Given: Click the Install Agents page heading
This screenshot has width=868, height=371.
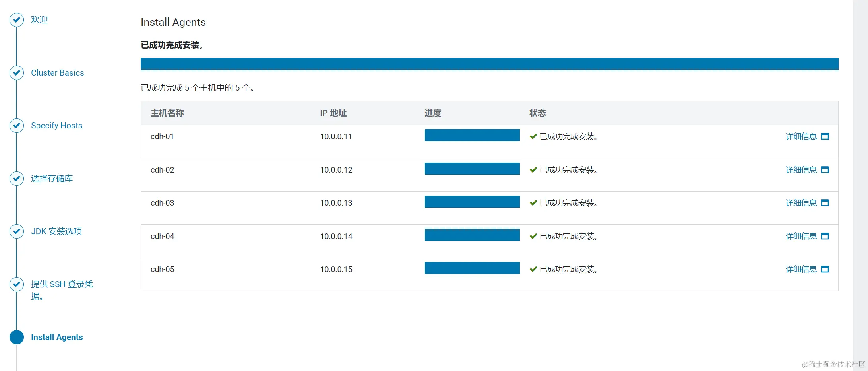Looking at the screenshot, I should click(173, 22).
